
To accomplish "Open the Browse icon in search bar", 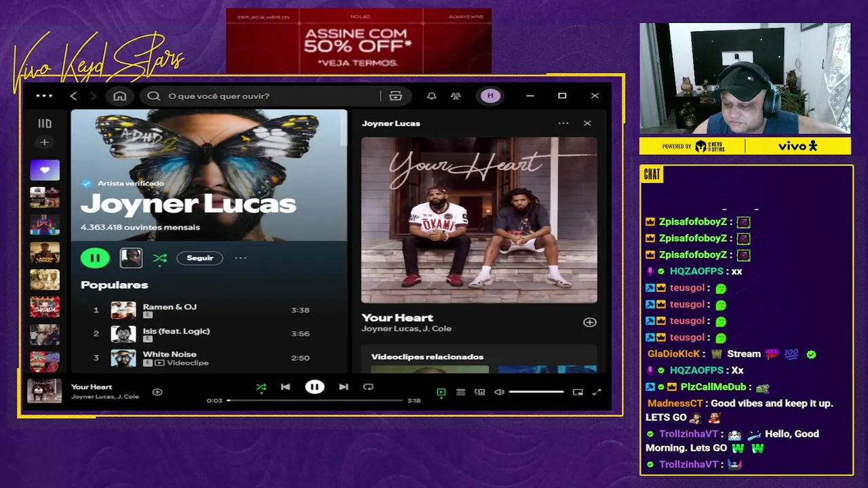I will point(395,96).
